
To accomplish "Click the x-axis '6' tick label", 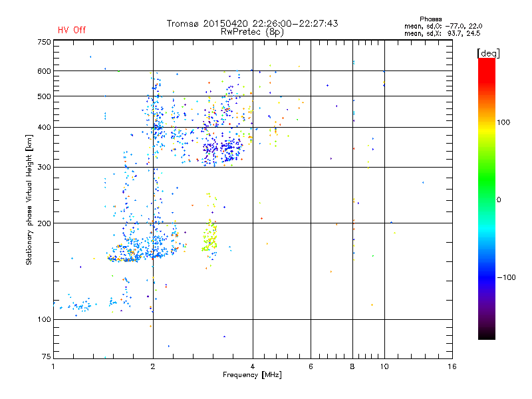I will tap(311, 366).
